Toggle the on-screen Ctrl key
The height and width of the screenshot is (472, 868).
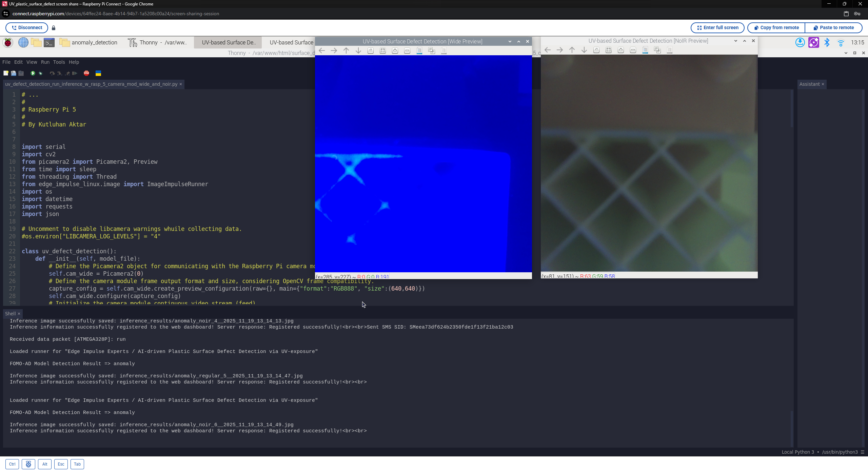point(12,464)
